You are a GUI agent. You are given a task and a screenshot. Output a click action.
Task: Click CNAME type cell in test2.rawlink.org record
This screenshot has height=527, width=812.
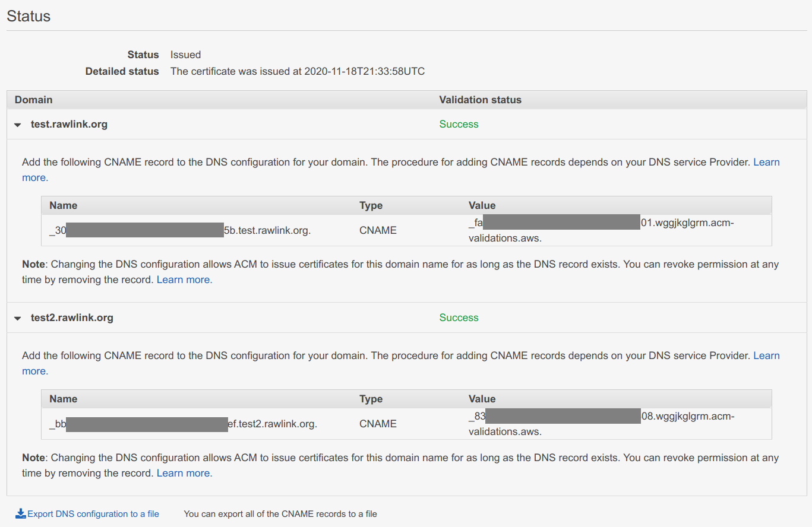[378, 424]
